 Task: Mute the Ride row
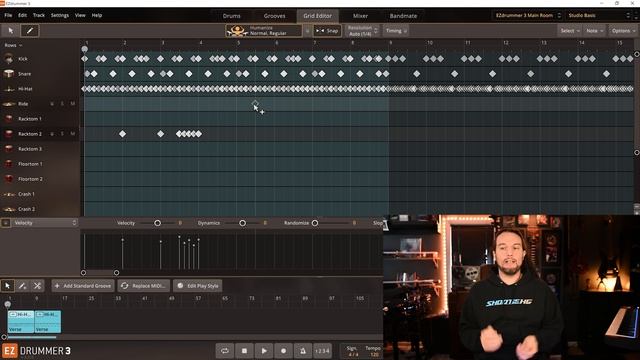point(73,104)
